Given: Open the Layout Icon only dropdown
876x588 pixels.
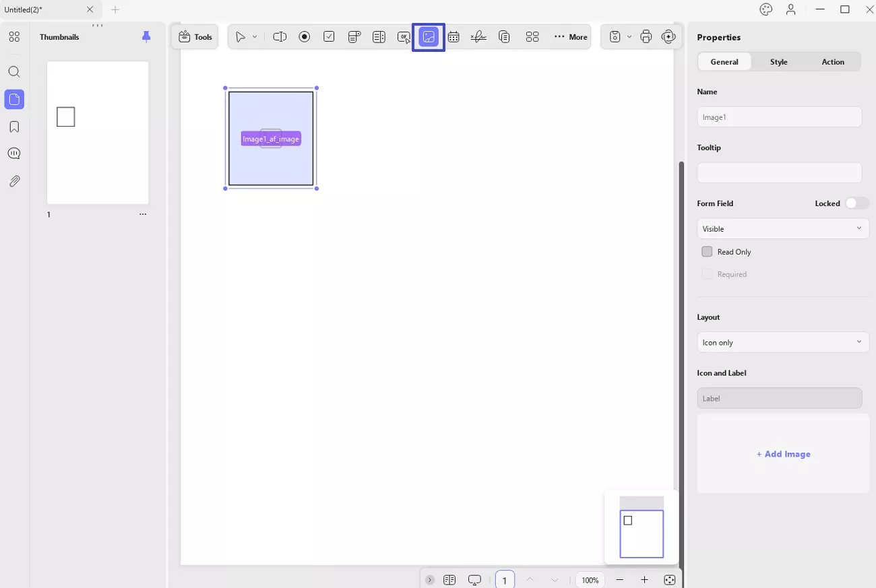Looking at the screenshot, I should (783, 342).
